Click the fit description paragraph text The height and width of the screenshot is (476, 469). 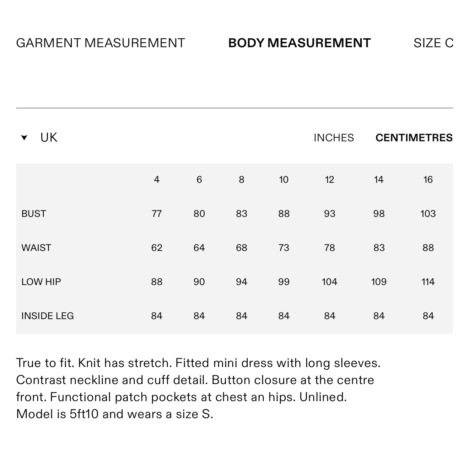[198, 388]
